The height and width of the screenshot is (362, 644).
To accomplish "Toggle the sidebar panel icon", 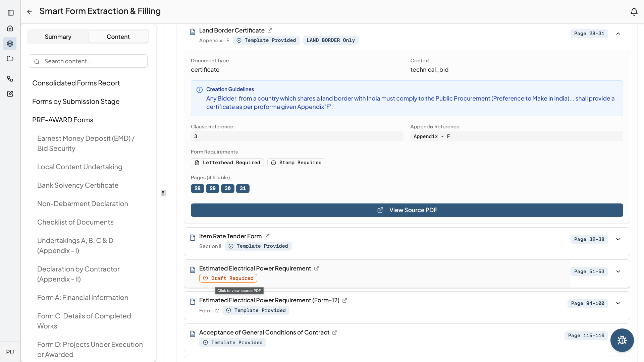I will tap(10, 13).
